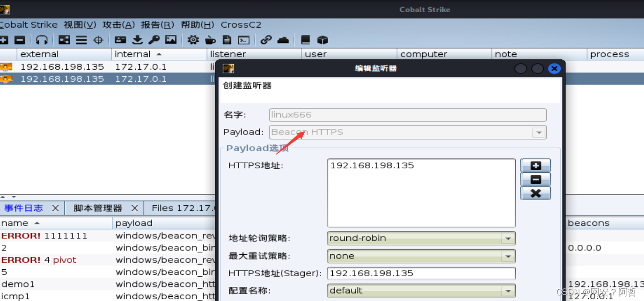Close the 脚本管理器 tab
The image size is (644, 301).
click(x=135, y=208)
